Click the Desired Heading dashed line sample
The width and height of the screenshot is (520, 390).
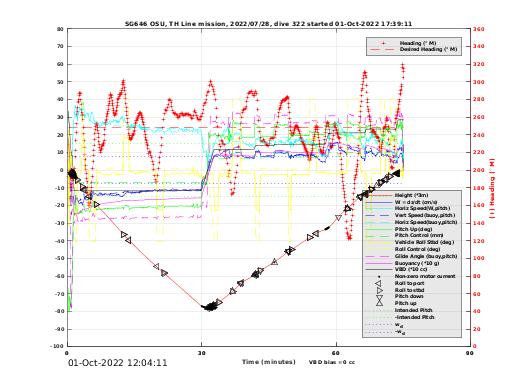coord(381,49)
